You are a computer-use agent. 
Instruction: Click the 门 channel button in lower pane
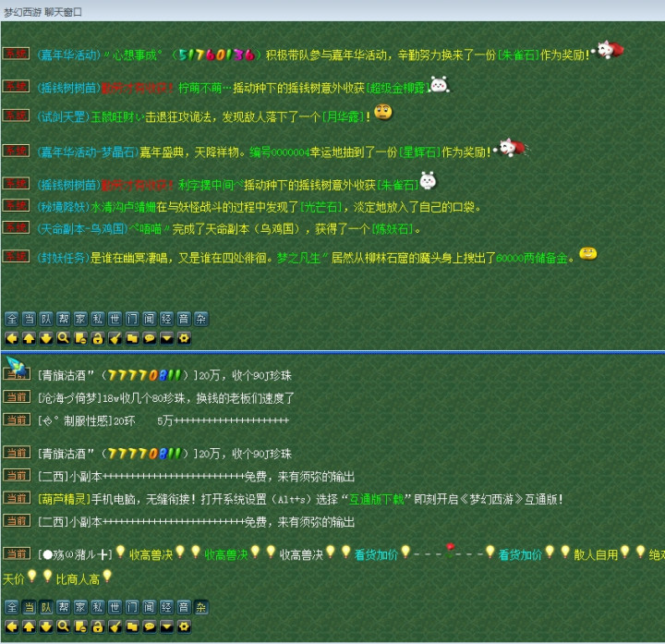pyautogui.click(x=132, y=608)
